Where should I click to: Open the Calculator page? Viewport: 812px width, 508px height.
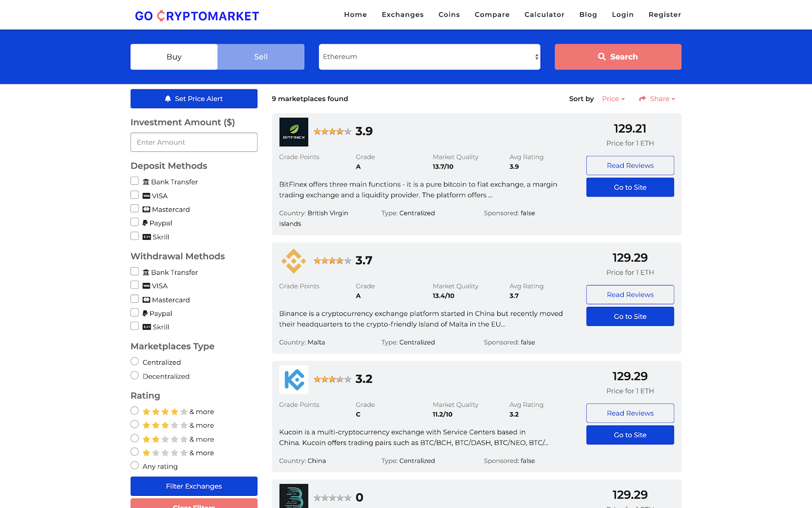(x=545, y=15)
